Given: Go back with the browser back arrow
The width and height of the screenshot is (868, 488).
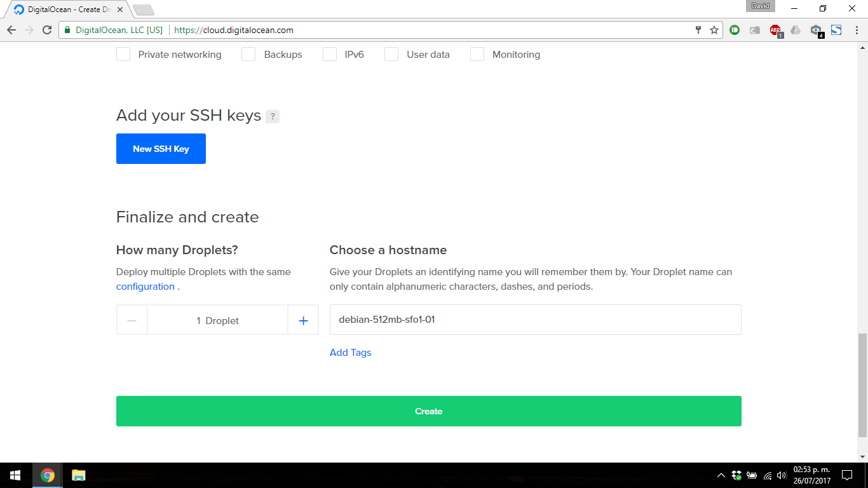Looking at the screenshot, I should [11, 30].
